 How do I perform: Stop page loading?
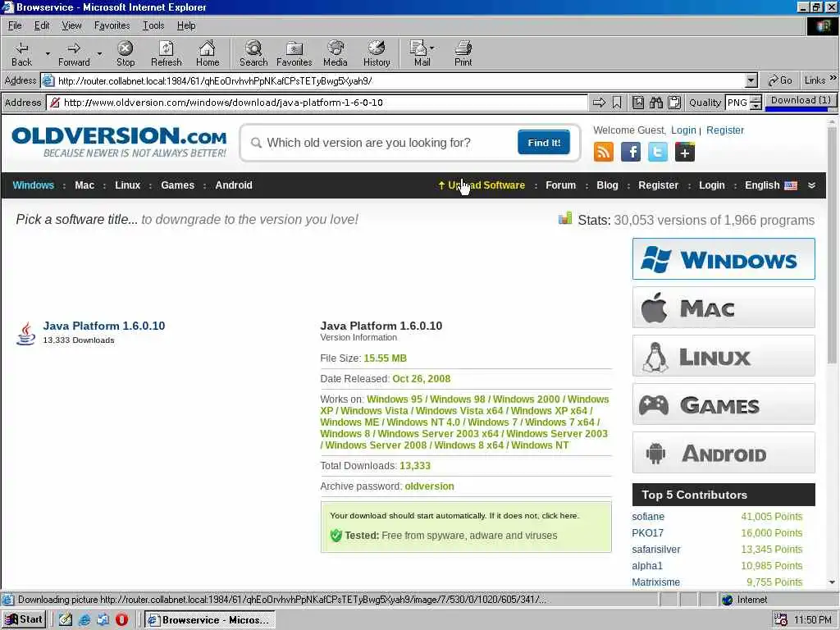pos(126,53)
